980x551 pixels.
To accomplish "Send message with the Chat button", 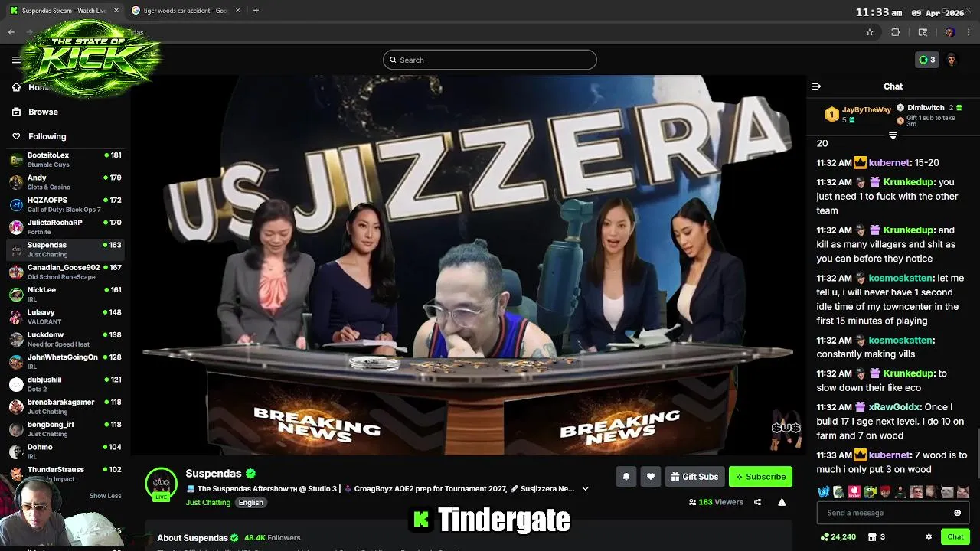I will [955, 536].
